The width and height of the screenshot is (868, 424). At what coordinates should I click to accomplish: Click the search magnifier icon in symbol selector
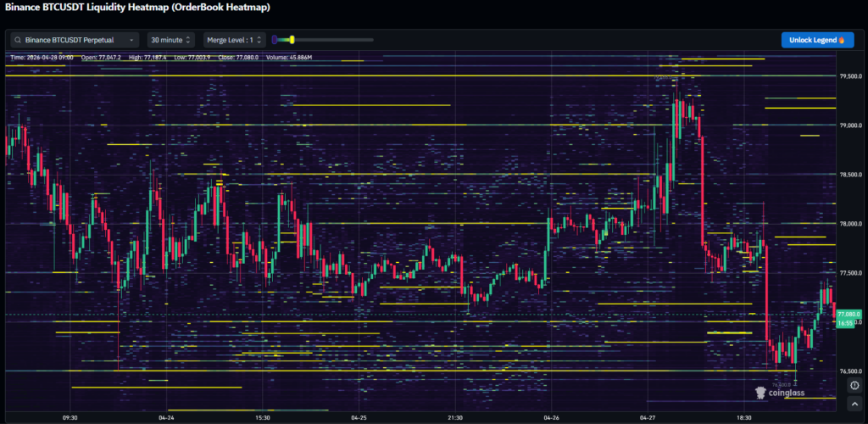(18, 40)
